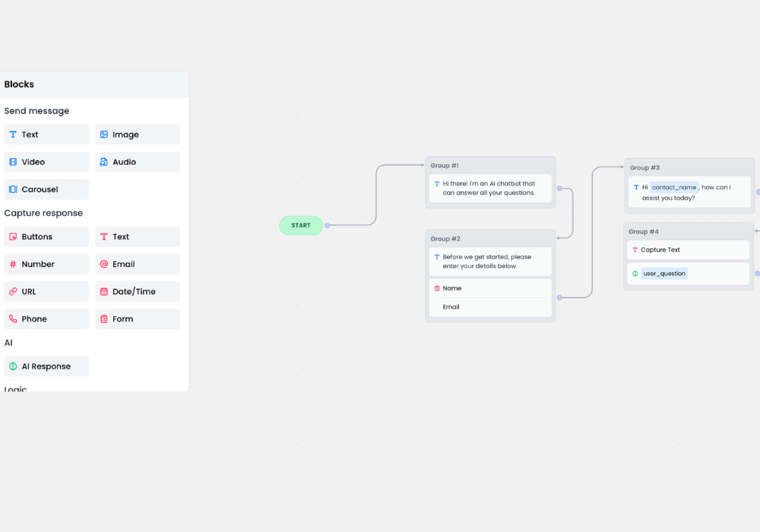Click the Buttons capture block
The width and height of the screenshot is (760, 532).
point(46,236)
